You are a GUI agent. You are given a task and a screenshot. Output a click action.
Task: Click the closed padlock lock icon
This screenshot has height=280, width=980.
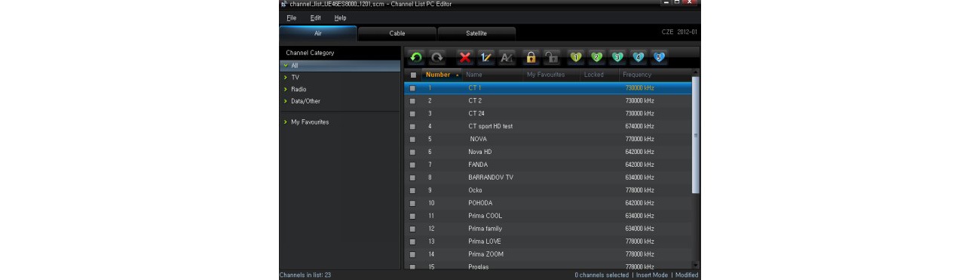[x=531, y=57]
